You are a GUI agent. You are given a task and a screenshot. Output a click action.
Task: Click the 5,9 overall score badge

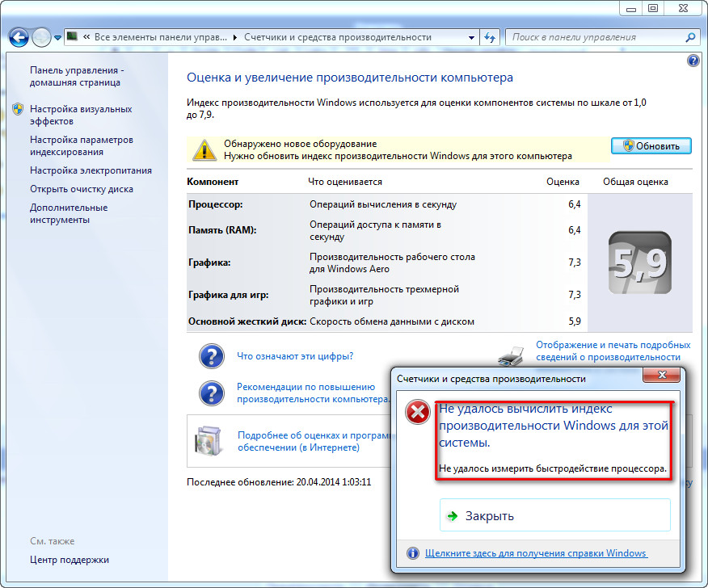[x=640, y=262]
